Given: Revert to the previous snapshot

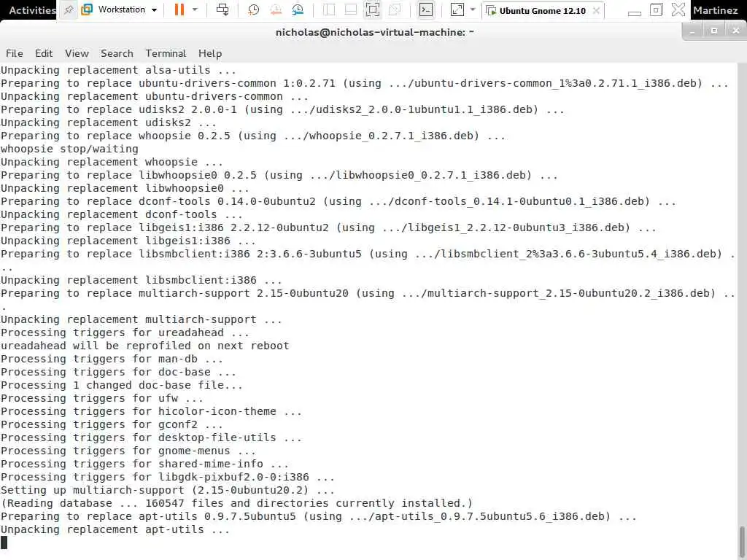Looking at the screenshot, I should pyautogui.click(x=275, y=9).
